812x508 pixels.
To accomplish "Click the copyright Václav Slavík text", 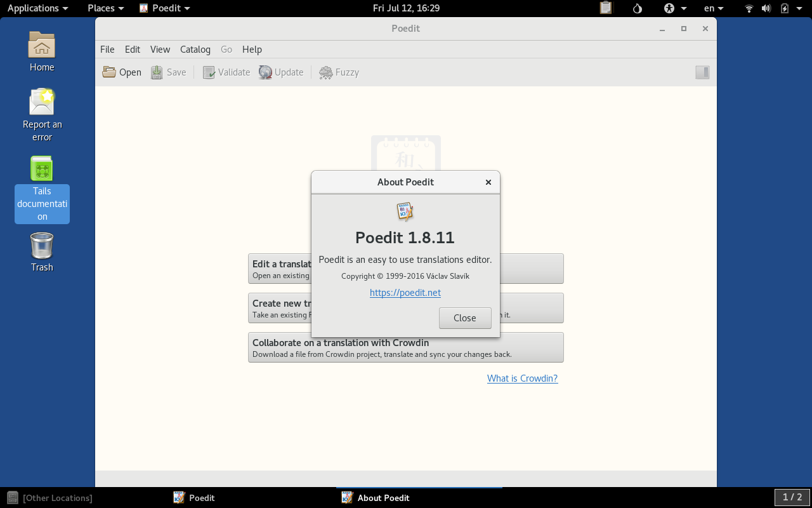I will click(x=405, y=276).
